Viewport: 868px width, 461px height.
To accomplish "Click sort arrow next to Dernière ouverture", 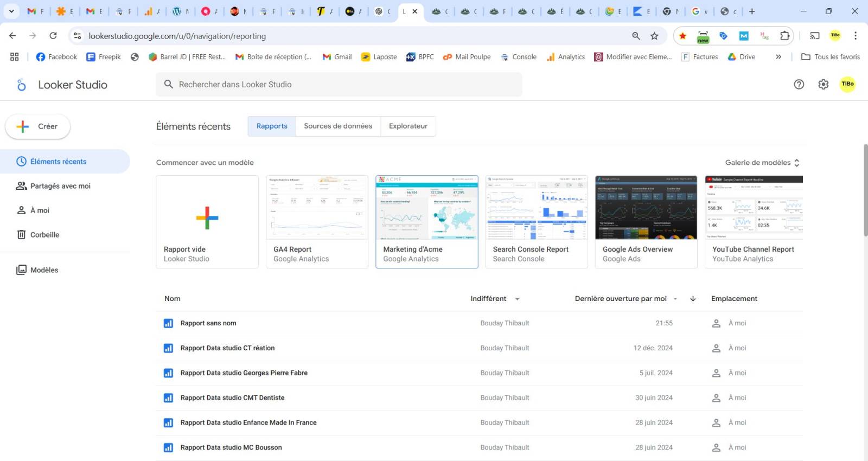I will pyautogui.click(x=693, y=299).
